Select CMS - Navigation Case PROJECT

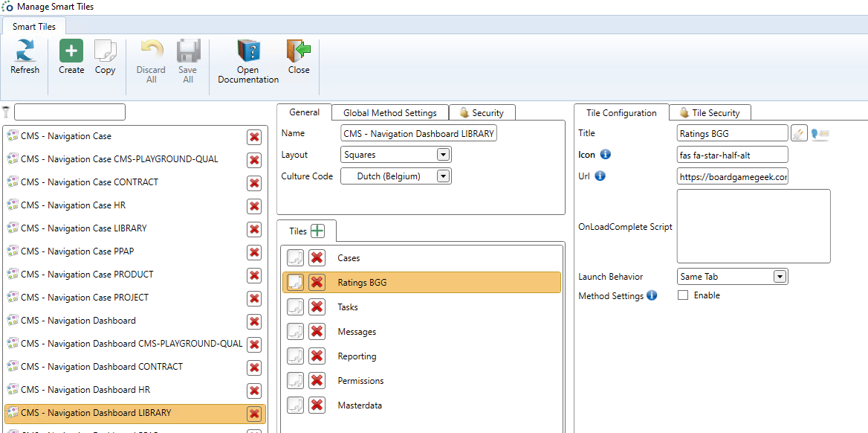click(85, 297)
